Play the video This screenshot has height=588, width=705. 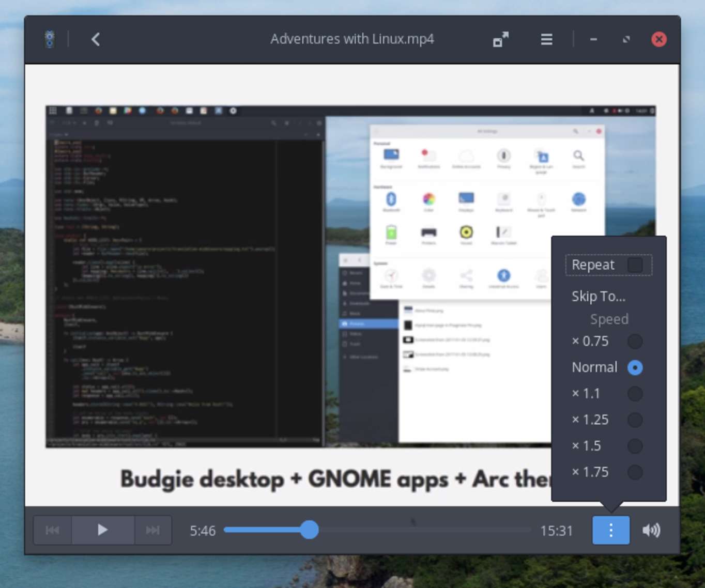coord(103,530)
